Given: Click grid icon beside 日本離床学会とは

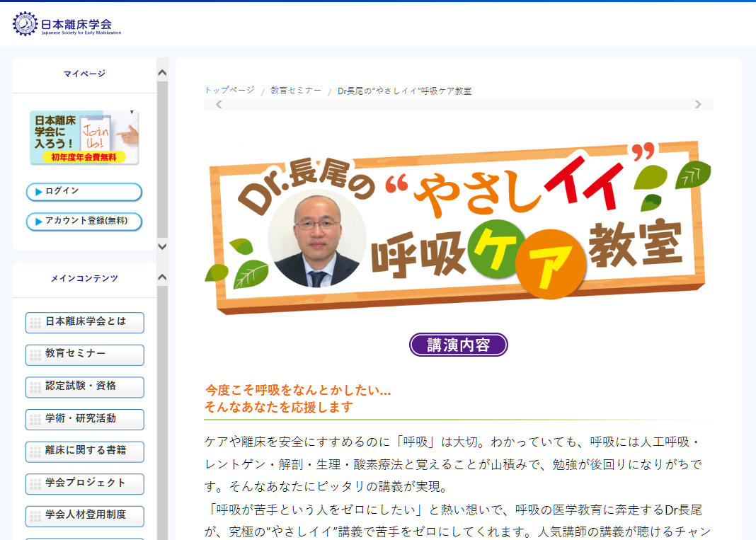Looking at the screenshot, I should click(x=35, y=323).
